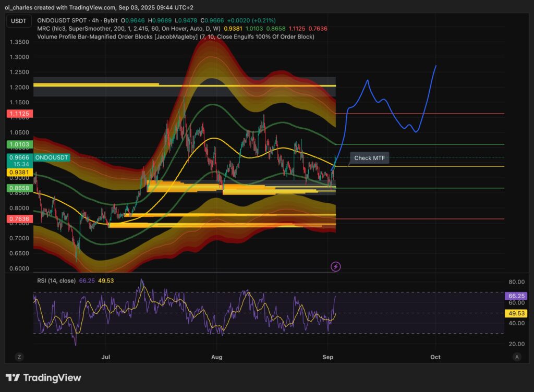Click the yellow 0.9381 price label
Viewport: 534px width, 392px height.
[19, 171]
